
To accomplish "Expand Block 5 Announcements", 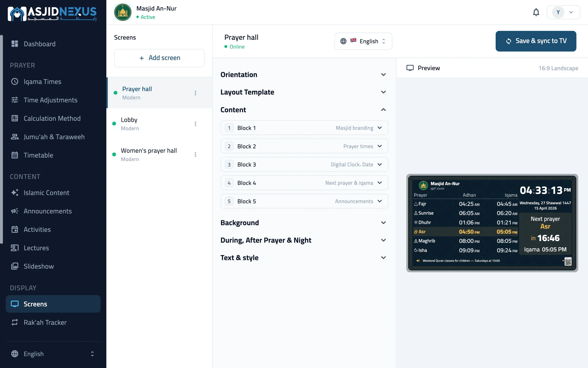I will tap(304, 201).
